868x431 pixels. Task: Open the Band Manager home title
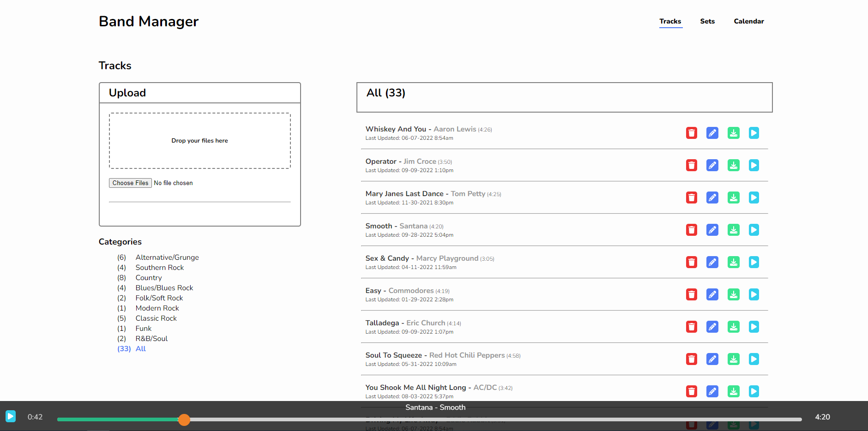[149, 21]
